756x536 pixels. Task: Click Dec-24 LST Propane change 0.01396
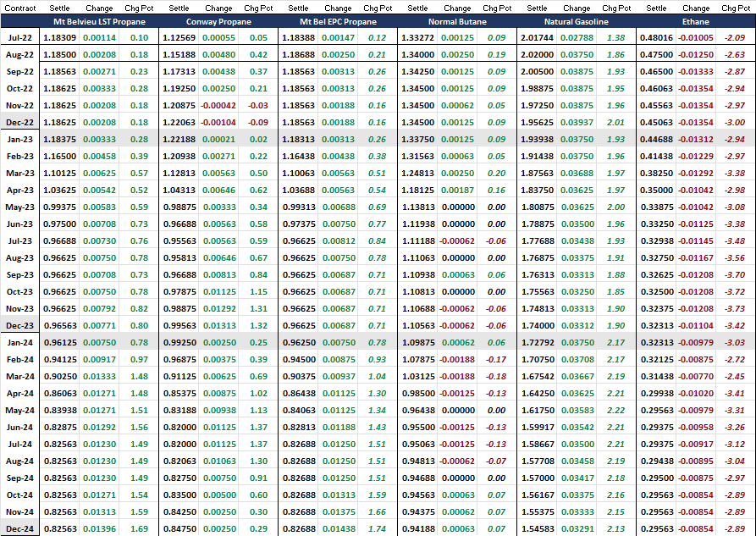pyautogui.click(x=99, y=528)
